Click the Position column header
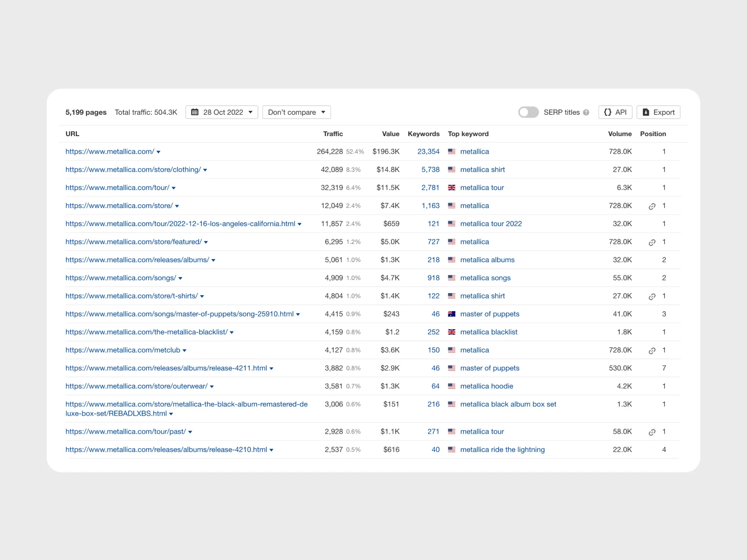Screen dimensions: 747x560 click(653, 134)
